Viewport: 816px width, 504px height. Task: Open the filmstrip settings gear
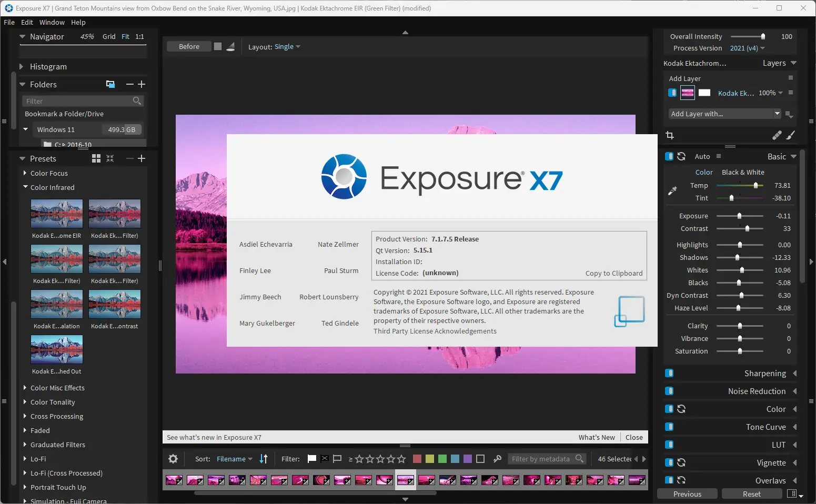tap(173, 459)
